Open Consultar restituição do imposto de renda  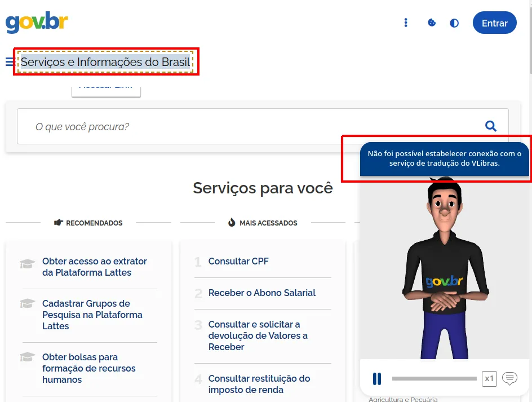[259, 384]
